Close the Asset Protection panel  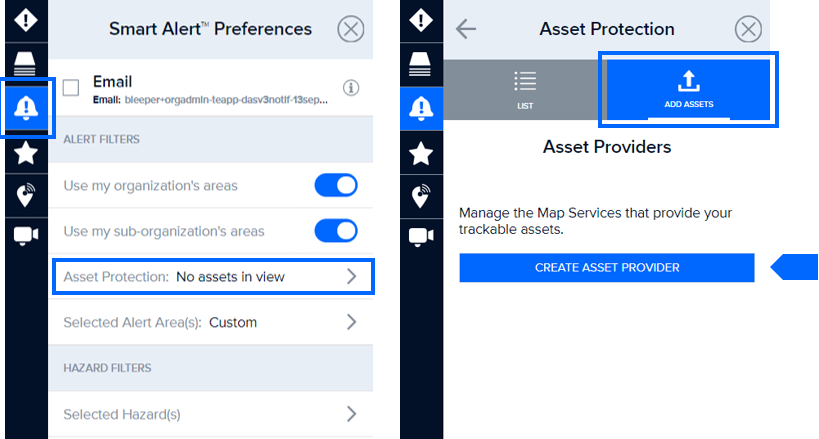pyautogui.click(x=748, y=29)
